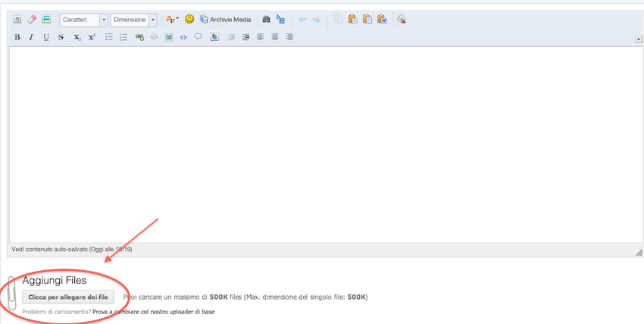Toggle underline formatting

[x=46, y=37]
